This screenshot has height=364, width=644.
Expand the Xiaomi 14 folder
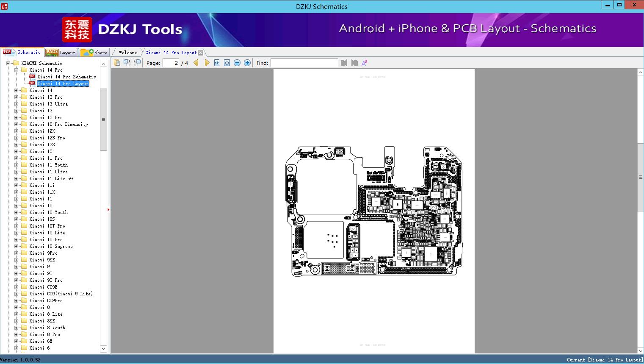click(16, 90)
